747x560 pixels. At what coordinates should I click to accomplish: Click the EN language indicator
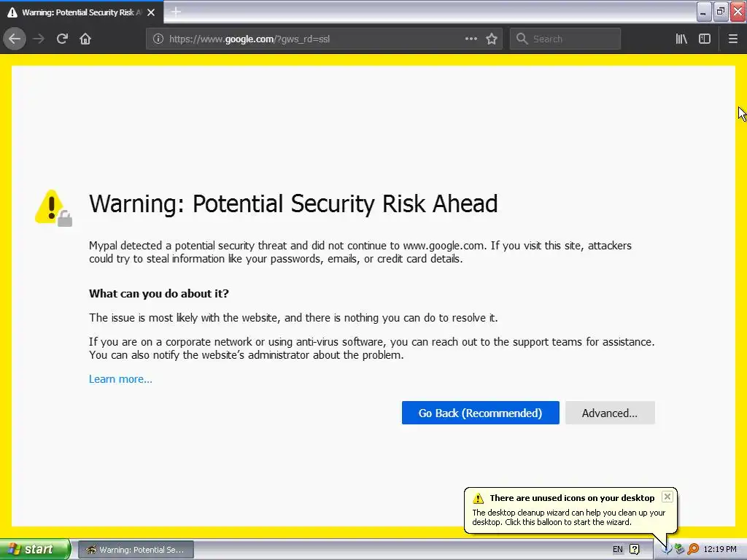[617, 549]
